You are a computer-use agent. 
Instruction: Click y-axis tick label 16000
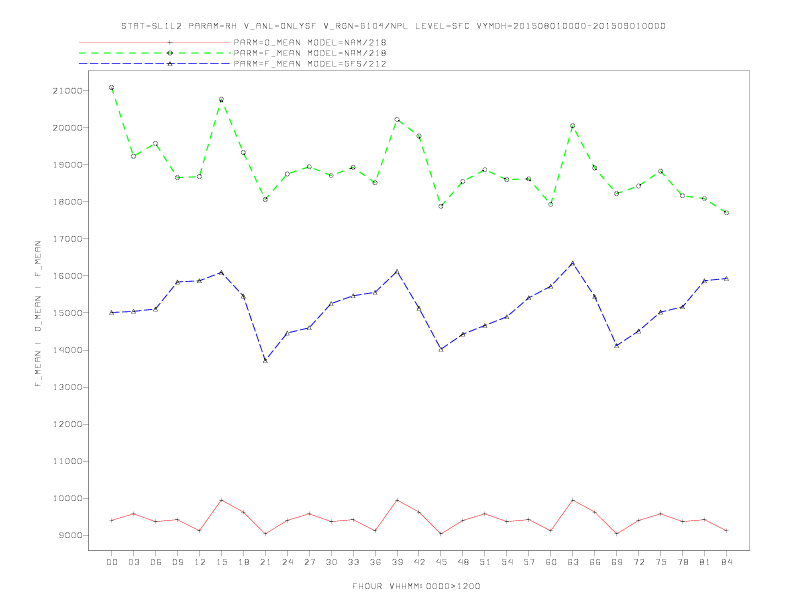pyautogui.click(x=68, y=276)
